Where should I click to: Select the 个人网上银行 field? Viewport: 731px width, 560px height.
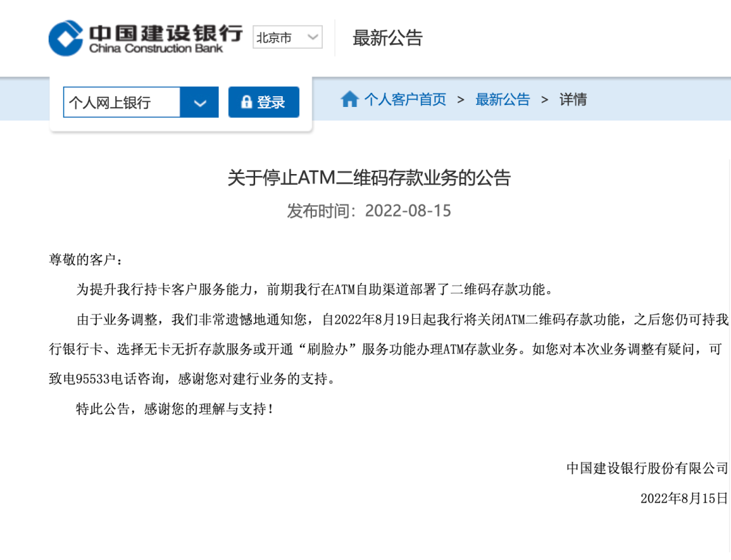tap(122, 102)
